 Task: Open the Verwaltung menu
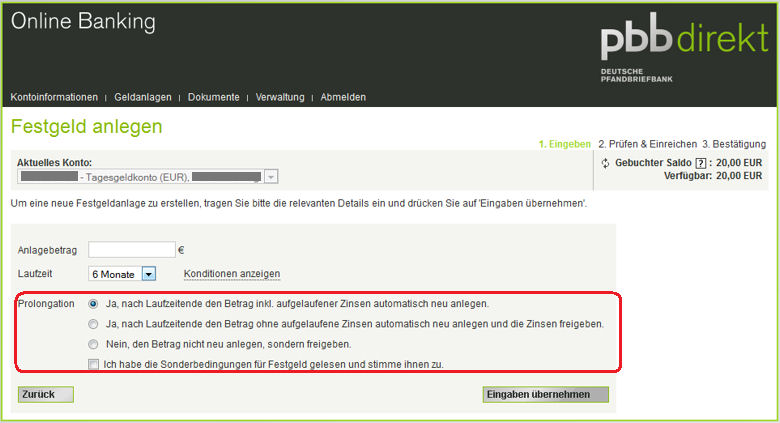pyautogui.click(x=280, y=97)
